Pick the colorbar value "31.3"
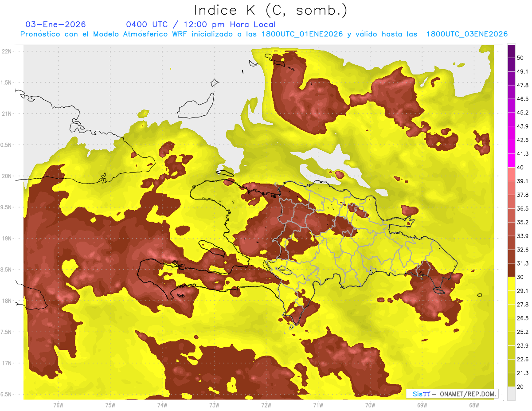The image size is (532, 411). (x=522, y=263)
